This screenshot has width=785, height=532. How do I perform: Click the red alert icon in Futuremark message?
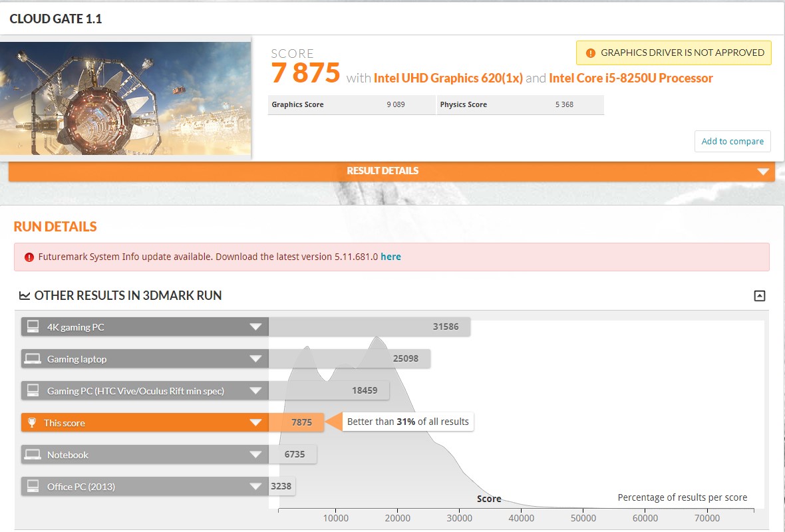[29, 257]
